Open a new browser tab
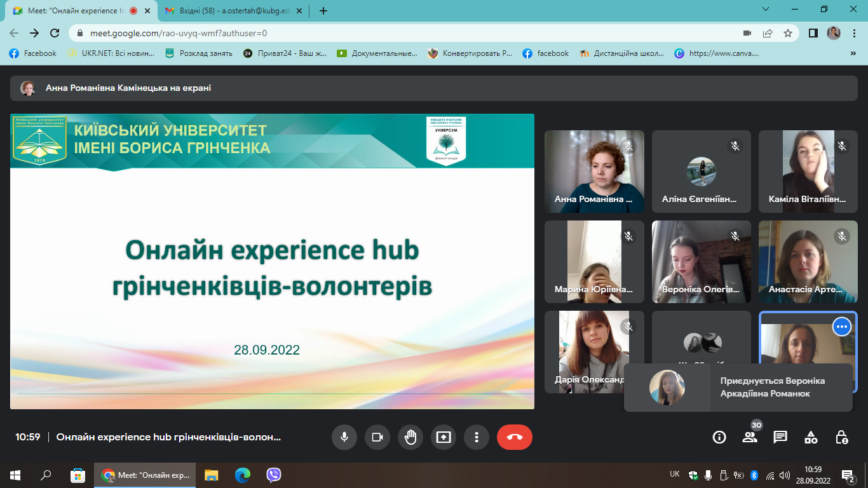This screenshot has width=868, height=488. click(x=323, y=11)
